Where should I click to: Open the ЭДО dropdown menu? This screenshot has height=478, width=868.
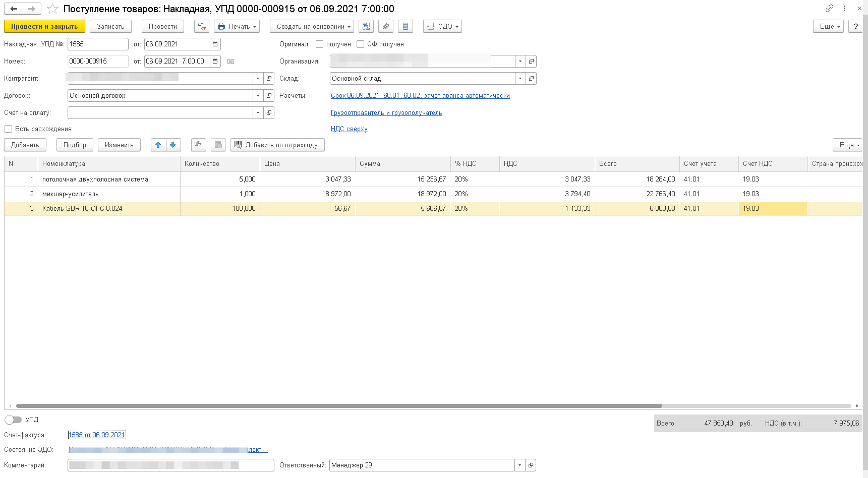pos(442,27)
